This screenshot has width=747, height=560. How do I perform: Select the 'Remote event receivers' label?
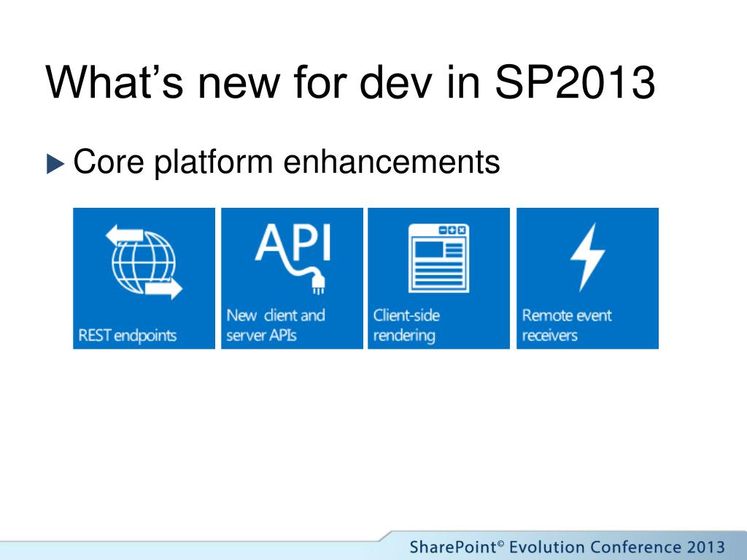click(x=566, y=325)
